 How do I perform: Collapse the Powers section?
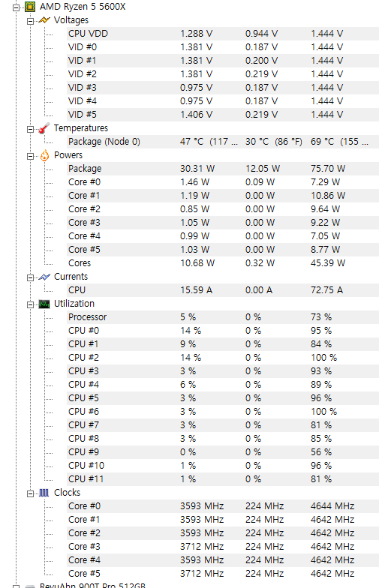(30, 156)
